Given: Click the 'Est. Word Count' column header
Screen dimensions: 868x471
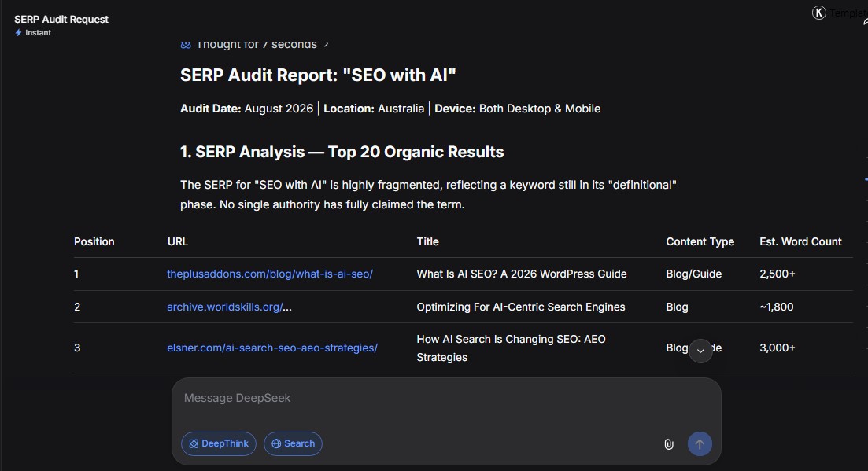Looking at the screenshot, I should (x=800, y=241).
